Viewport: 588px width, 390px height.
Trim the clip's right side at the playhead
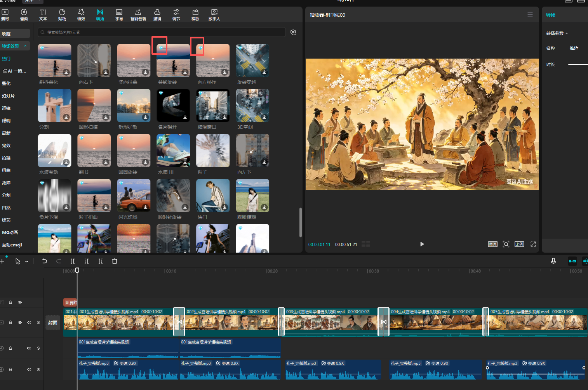point(101,261)
